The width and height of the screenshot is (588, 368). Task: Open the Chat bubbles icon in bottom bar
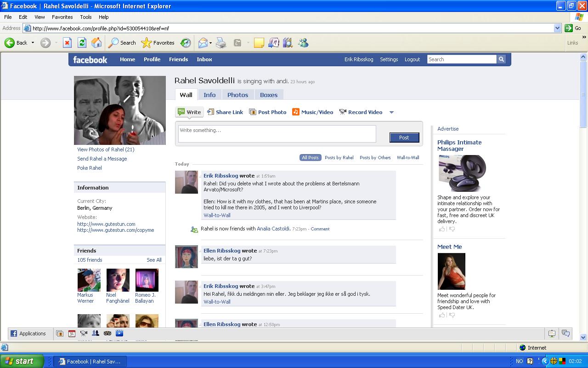pos(565,333)
